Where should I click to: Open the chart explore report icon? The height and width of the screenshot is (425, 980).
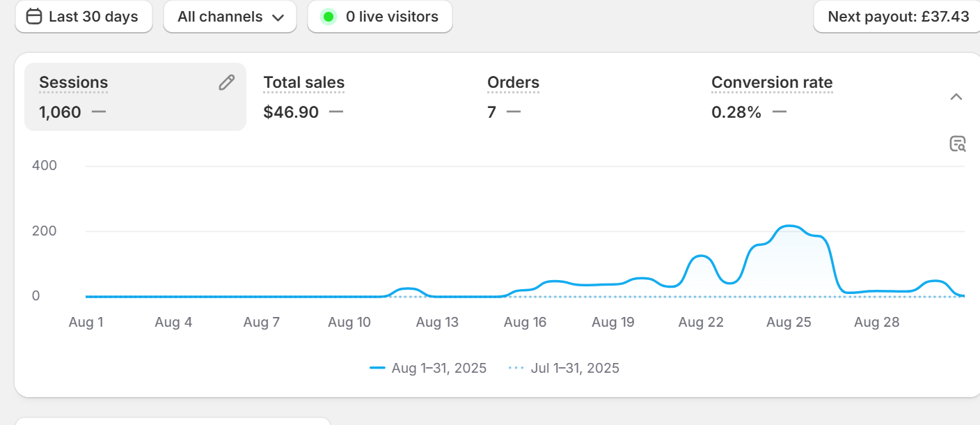pyautogui.click(x=958, y=144)
